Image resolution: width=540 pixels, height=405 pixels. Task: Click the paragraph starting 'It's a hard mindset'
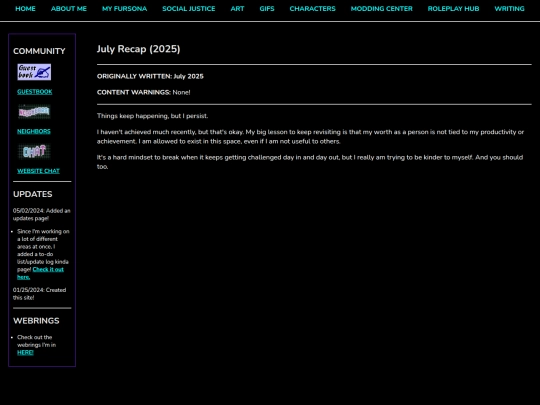click(310, 162)
